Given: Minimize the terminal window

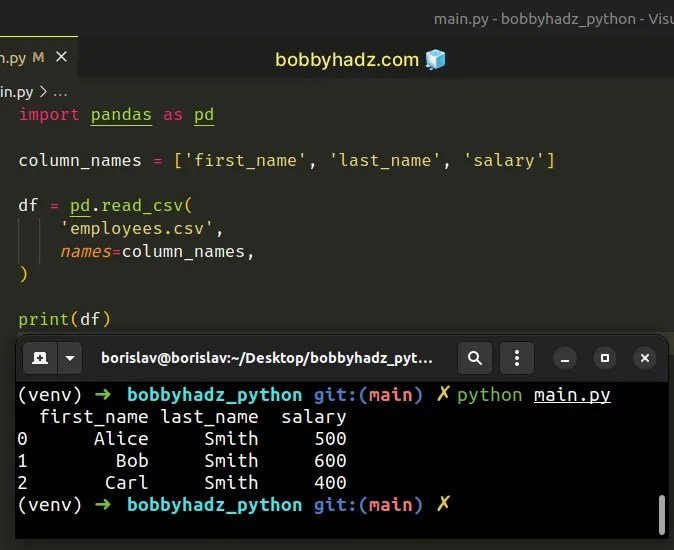Looking at the screenshot, I should (x=565, y=358).
